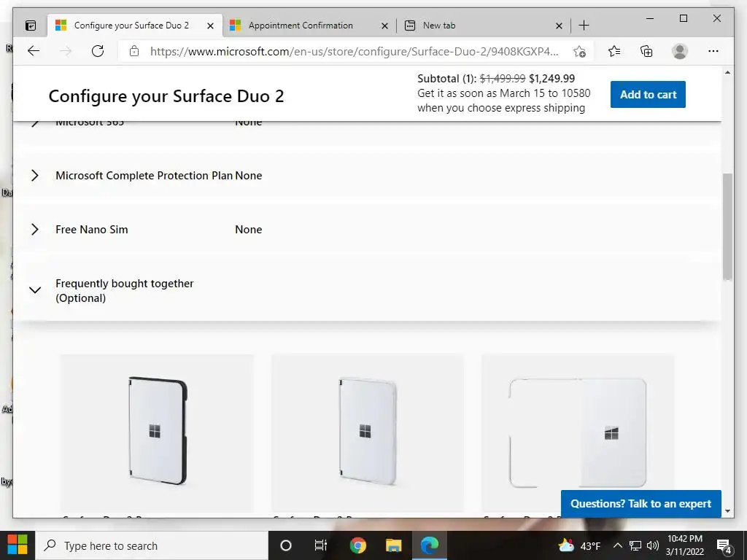The width and height of the screenshot is (747, 560).
Task: Click the Subtotal price $1,249.99
Action: point(551,78)
